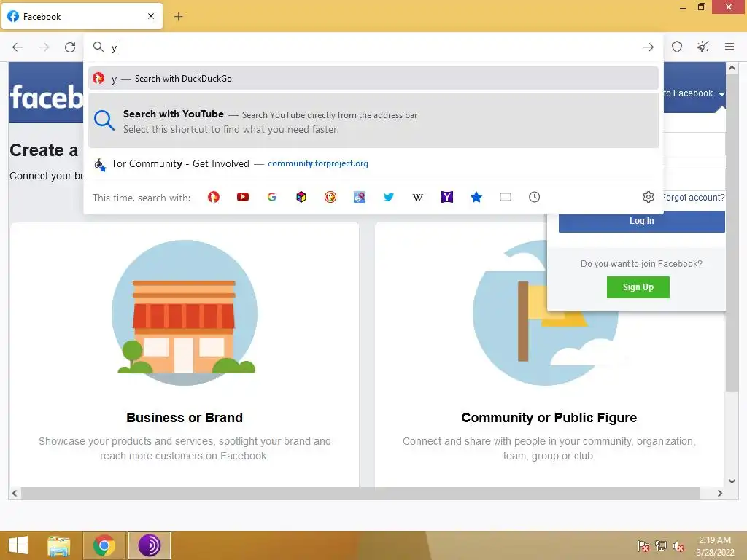Image resolution: width=747 pixels, height=560 pixels.
Task: Click the New Identity broom icon
Action: 703,47
